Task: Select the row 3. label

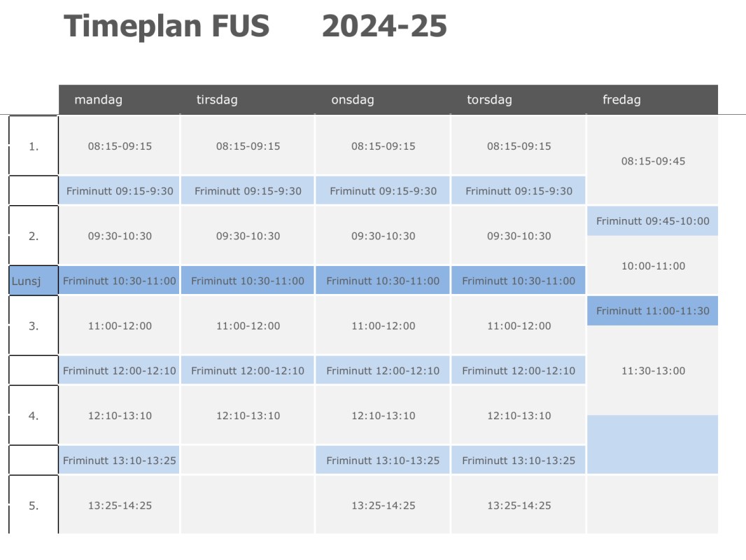Action: 34,325
